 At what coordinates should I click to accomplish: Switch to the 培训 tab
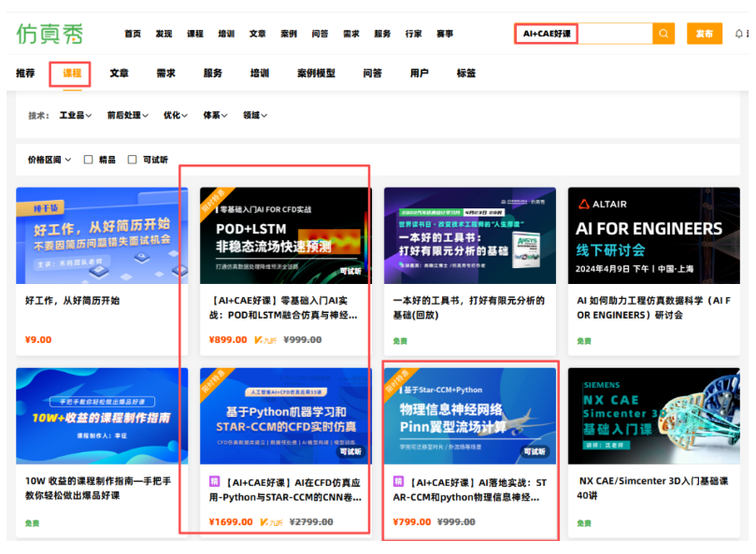point(260,73)
